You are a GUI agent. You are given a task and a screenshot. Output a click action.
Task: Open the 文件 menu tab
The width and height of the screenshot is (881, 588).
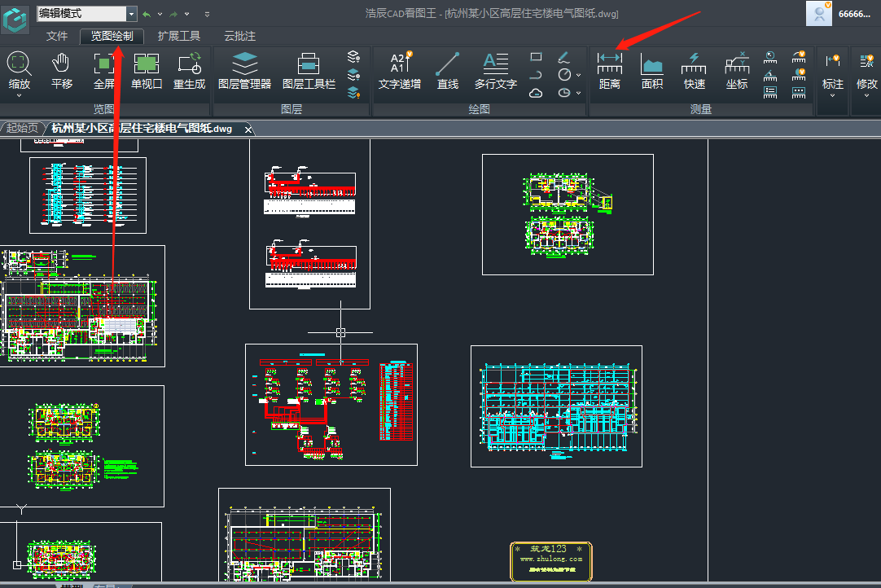pyautogui.click(x=57, y=36)
